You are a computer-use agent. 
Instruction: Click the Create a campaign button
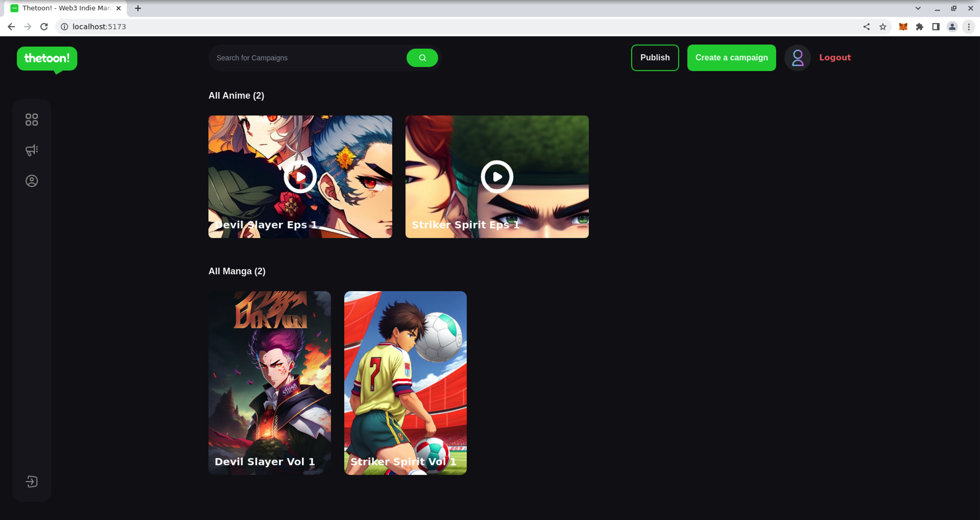[x=731, y=57]
